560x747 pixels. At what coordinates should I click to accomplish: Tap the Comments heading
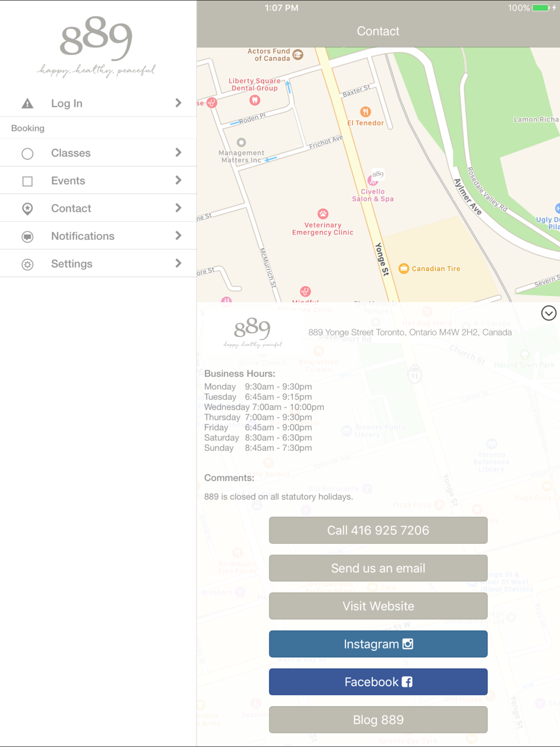(x=229, y=478)
